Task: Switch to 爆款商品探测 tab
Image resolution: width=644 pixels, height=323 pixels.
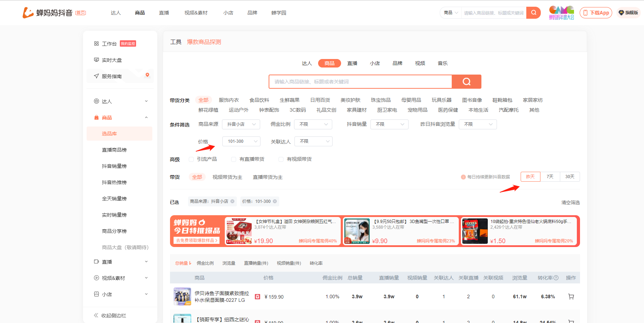Action: (204, 42)
